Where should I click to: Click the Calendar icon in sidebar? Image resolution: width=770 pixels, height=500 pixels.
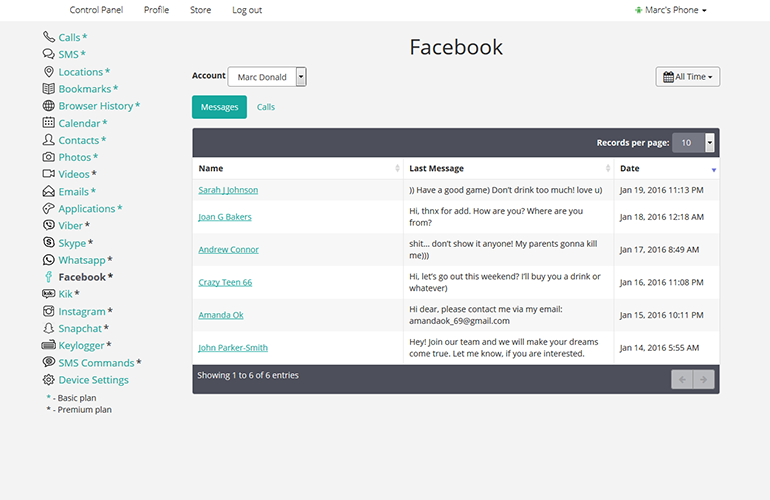click(49, 123)
